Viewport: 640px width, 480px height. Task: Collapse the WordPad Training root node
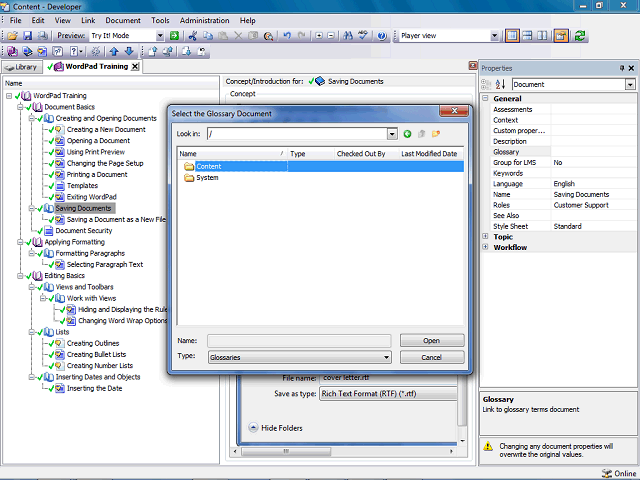pos(9,96)
